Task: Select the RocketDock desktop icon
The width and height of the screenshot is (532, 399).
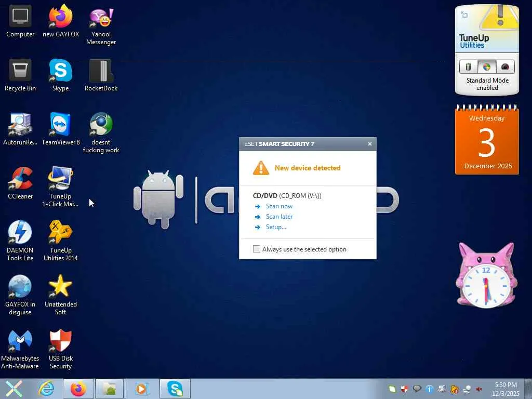Action: [101, 75]
